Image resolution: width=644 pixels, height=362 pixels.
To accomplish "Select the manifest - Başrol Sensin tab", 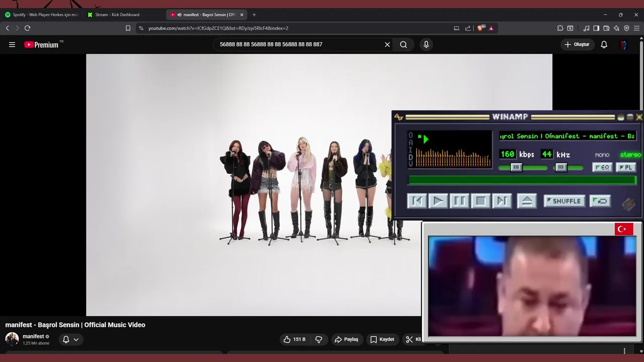I will point(206,15).
